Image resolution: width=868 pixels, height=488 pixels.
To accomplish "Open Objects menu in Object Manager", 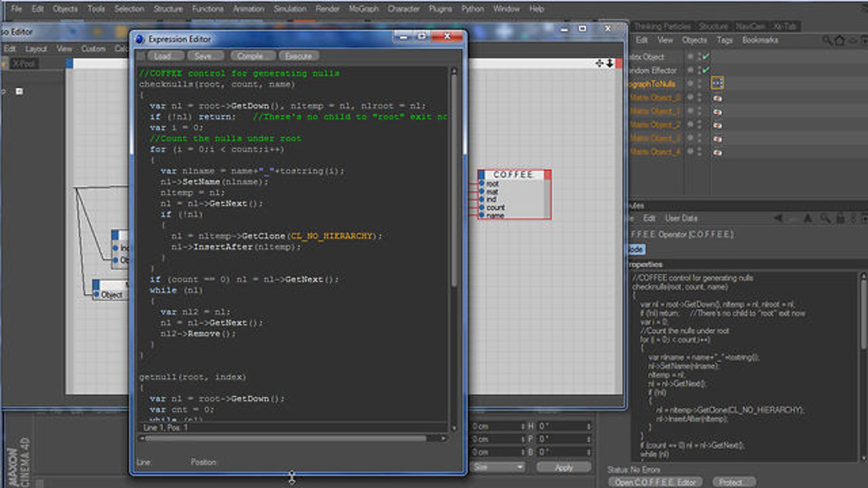I will pyautogui.click(x=694, y=40).
